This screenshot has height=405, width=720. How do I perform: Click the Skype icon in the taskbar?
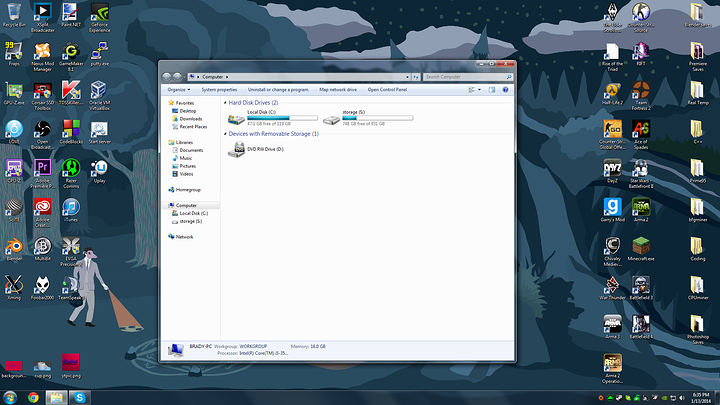pos(79,397)
